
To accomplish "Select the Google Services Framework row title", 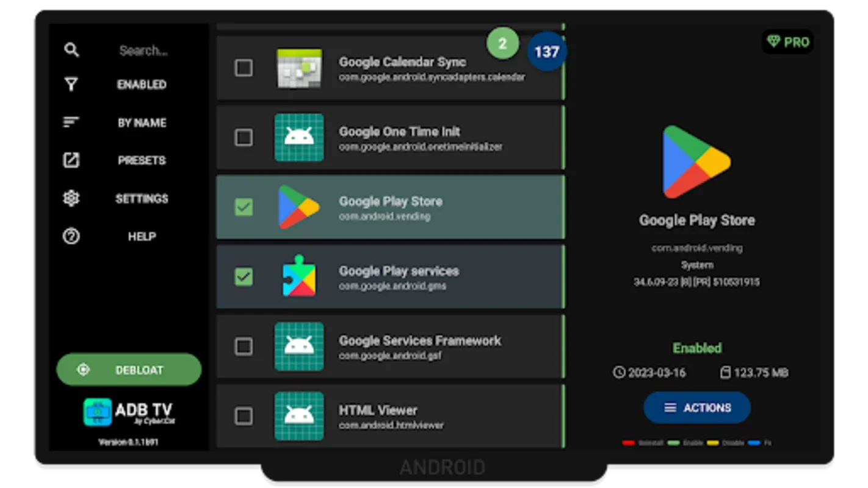I will point(420,340).
